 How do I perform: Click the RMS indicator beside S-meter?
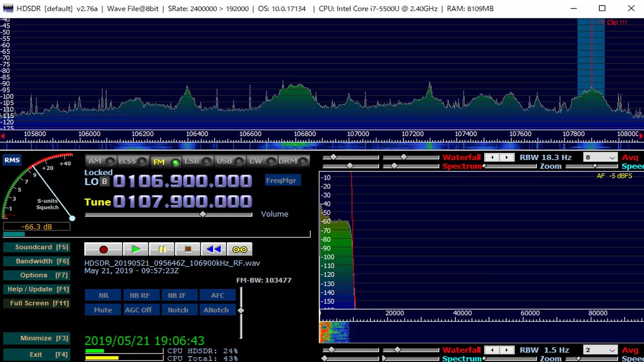(x=12, y=160)
